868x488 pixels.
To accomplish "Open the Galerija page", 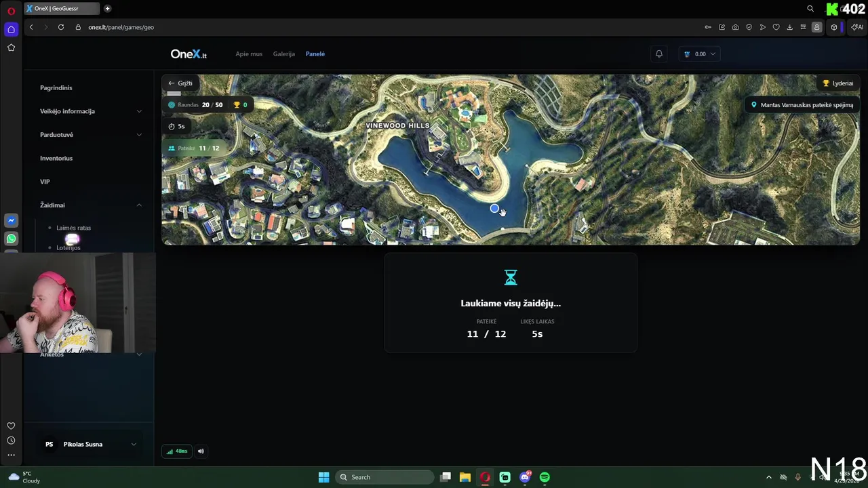I will [284, 54].
